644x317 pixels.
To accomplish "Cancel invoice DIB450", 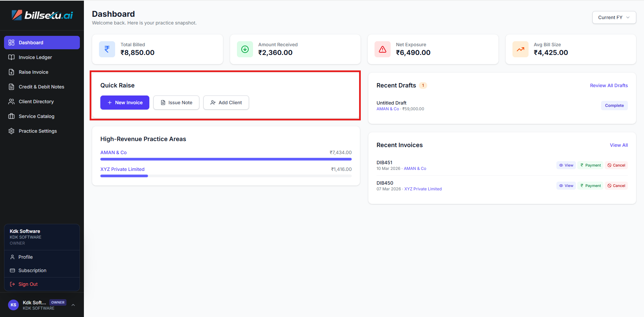I will point(616,186).
